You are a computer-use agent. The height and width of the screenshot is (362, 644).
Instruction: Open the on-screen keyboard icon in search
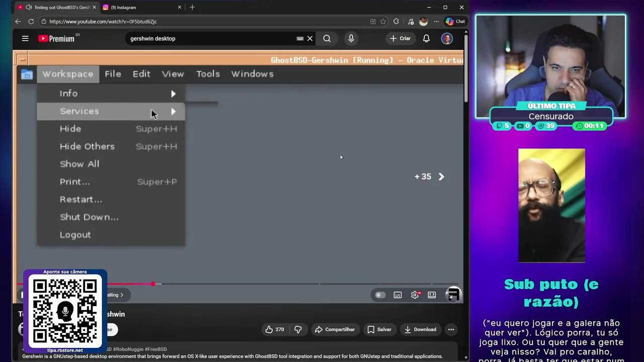click(300, 38)
